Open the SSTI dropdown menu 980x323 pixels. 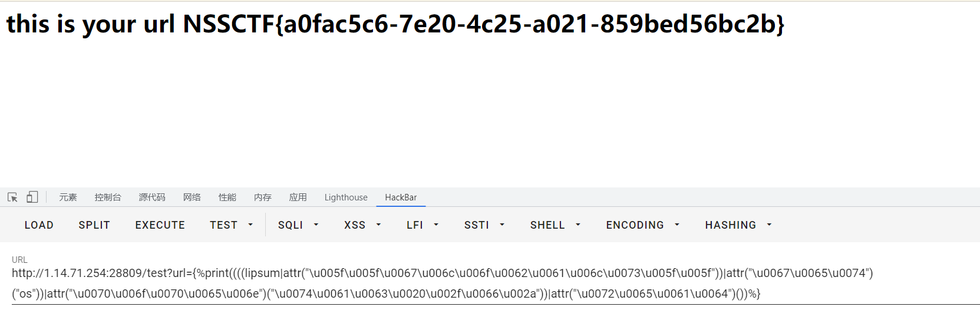click(484, 225)
